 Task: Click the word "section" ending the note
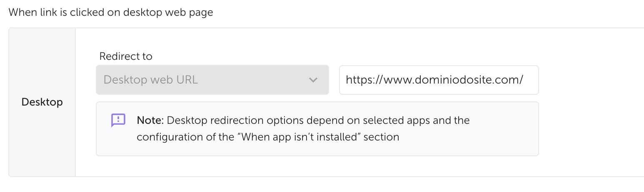tap(381, 137)
